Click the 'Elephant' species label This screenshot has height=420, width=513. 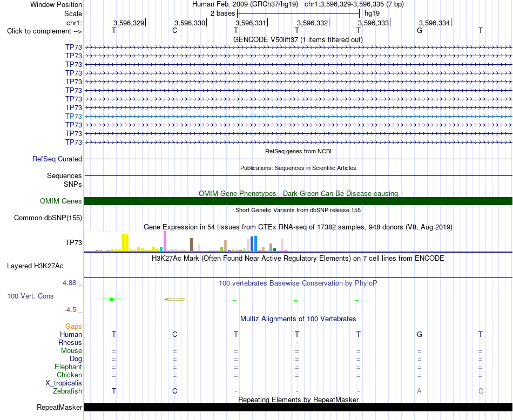69,367
